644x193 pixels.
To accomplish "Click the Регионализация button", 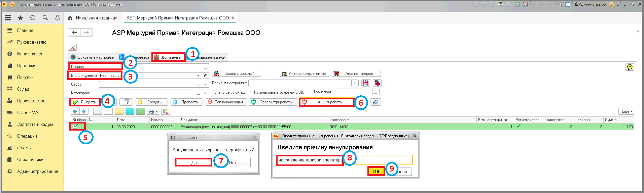I will 226,102.
